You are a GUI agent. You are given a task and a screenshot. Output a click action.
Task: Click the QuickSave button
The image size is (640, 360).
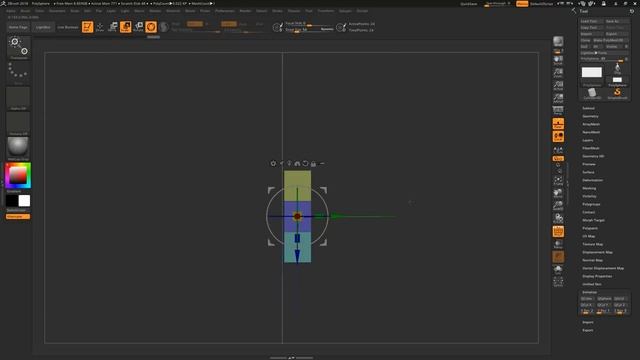pos(469,4)
